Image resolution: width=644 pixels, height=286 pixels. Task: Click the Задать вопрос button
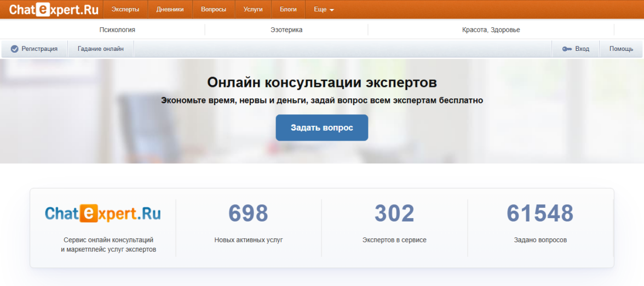point(321,127)
